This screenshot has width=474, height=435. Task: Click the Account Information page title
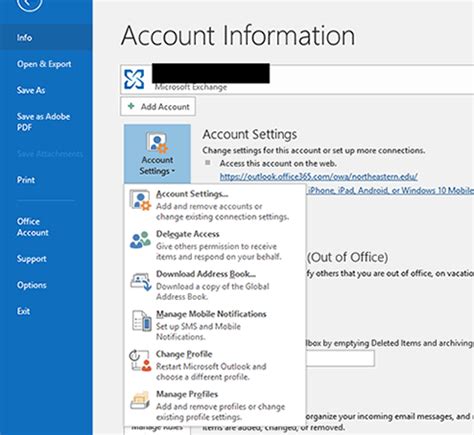pyautogui.click(x=238, y=35)
